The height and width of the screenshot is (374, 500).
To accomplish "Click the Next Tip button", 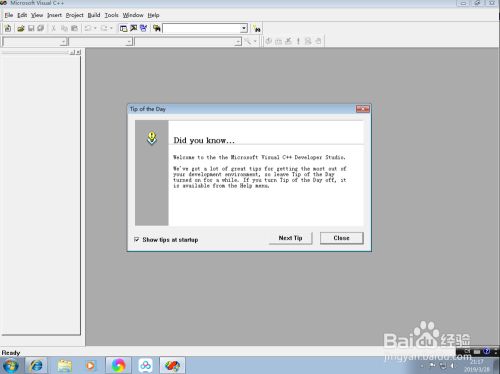I will (x=290, y=238).
